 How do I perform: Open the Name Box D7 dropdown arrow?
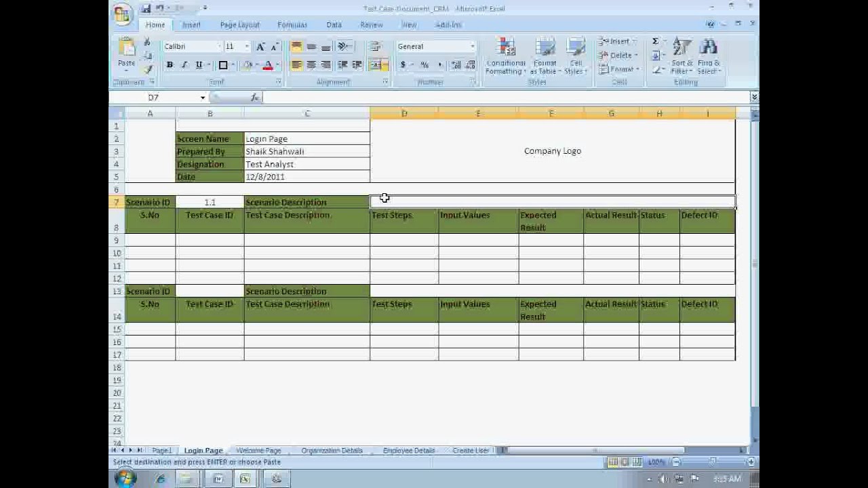(202, 98)
